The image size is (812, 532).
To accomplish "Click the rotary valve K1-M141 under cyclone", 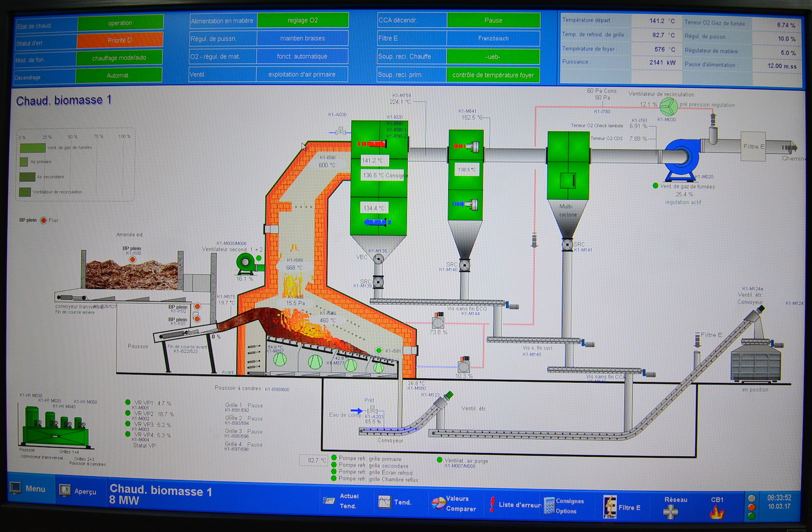I will pyautogui.click(x=567, y=245).
